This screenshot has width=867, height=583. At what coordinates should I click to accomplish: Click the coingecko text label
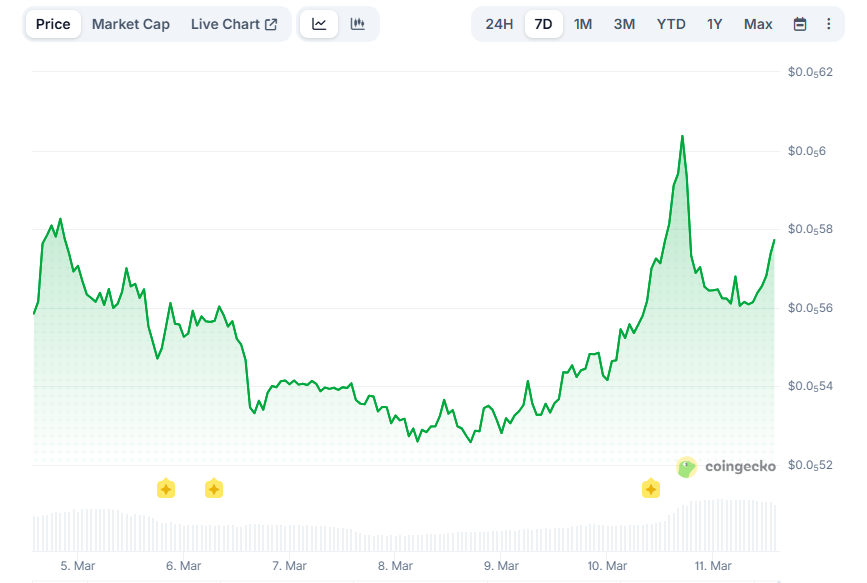[740, 466]
